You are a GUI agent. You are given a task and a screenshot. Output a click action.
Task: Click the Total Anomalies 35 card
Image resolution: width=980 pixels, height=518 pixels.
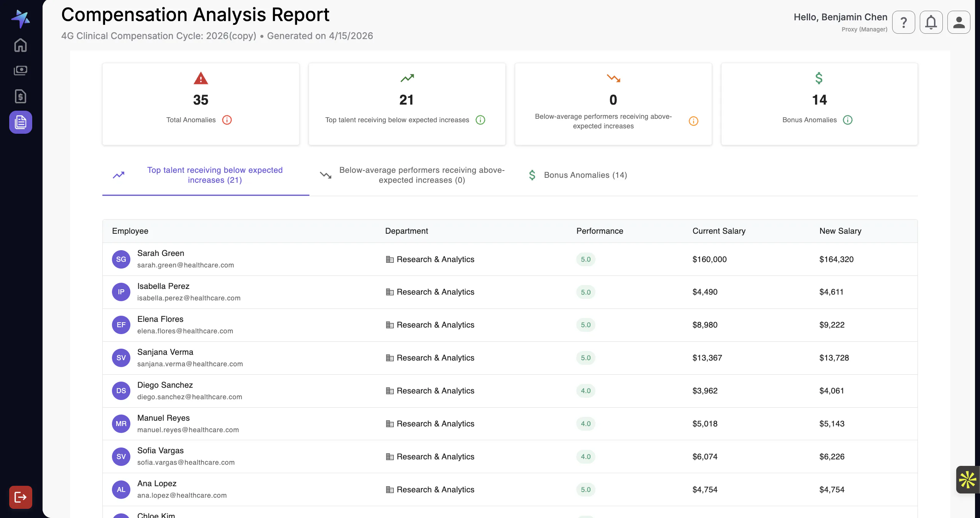click(201, 104)
